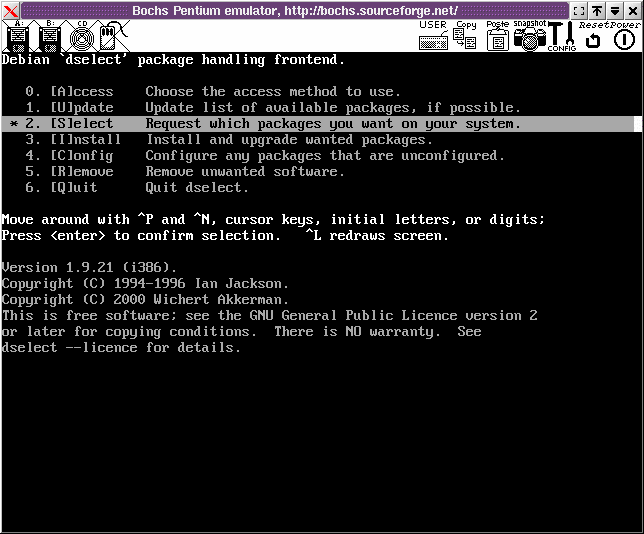Power off emulator using Power icon
Image resolution: width=644 pixels, height=534 pixels.
pyautogui.click(x=625, y=40)
